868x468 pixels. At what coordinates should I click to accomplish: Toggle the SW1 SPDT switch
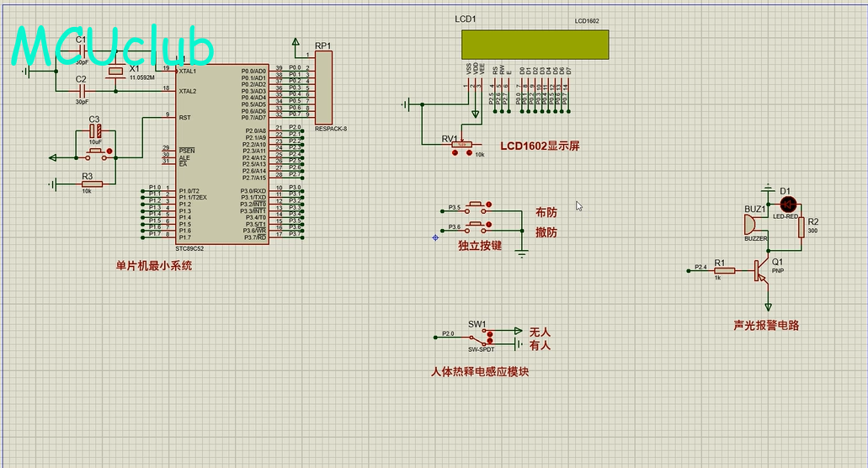(x=478, y=335)
